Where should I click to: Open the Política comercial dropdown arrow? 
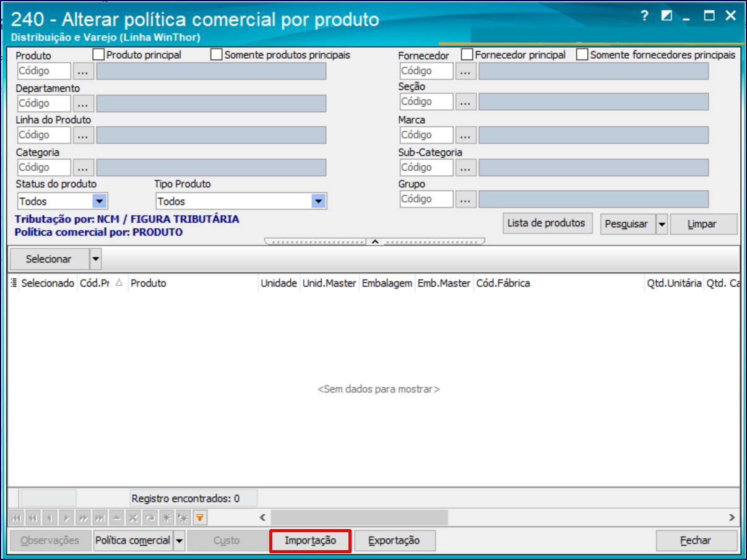pyautogui.click(x=179, y=541)
